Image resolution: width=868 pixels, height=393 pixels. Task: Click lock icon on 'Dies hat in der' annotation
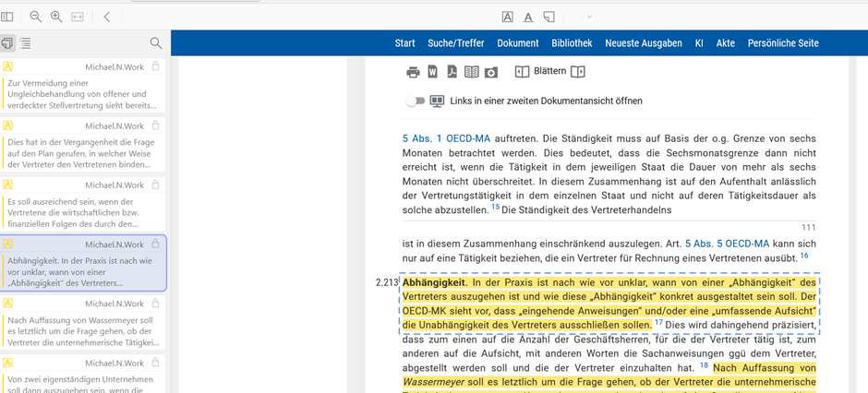pyautogui.click(x=155, y=125)
